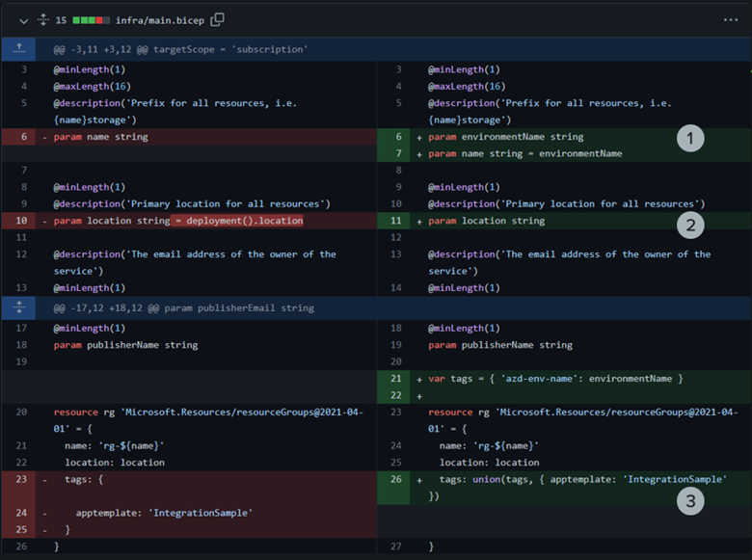Viewport: 752px width, 560px height.
Task: Click annotation marker number 1
Action: click(690, 140)
